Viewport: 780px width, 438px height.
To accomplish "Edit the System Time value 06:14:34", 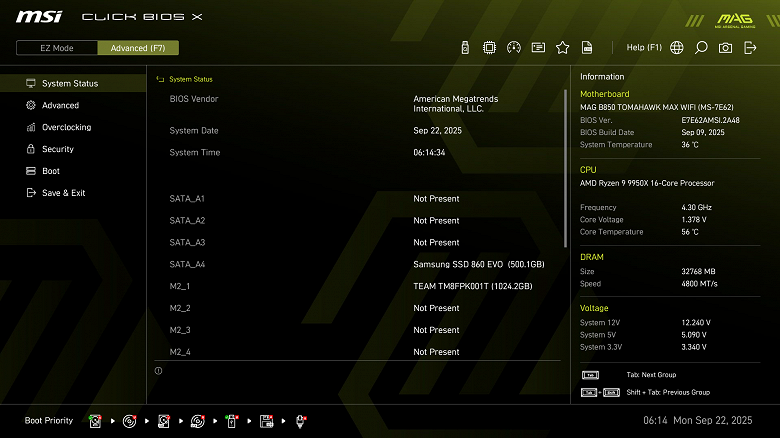I will pyautogui.click(x=429, y=152).
